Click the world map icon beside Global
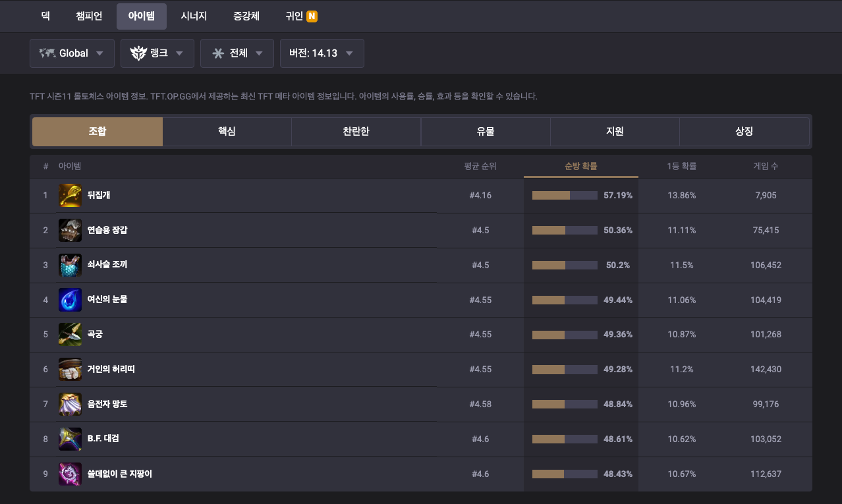The height and width of the screenshot is (504, 842). click(x=47, y=53)
